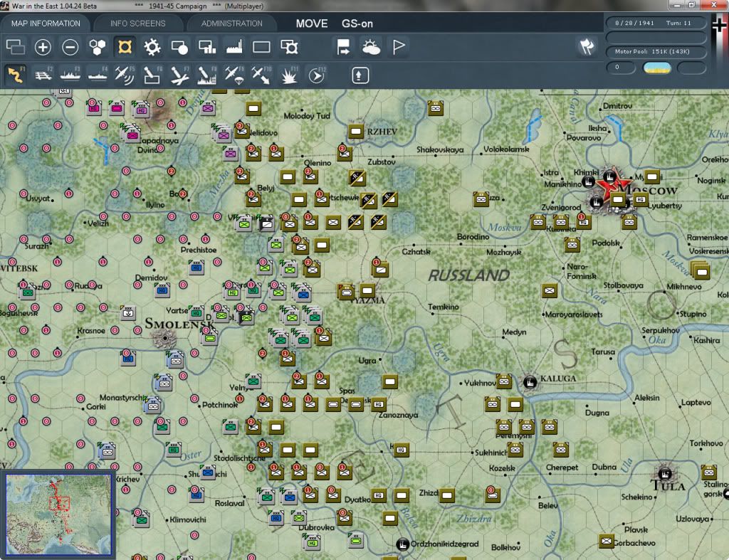Click the field showing 0
The height and width of the screenshot is (560, 729).
[x=621, y=68]
